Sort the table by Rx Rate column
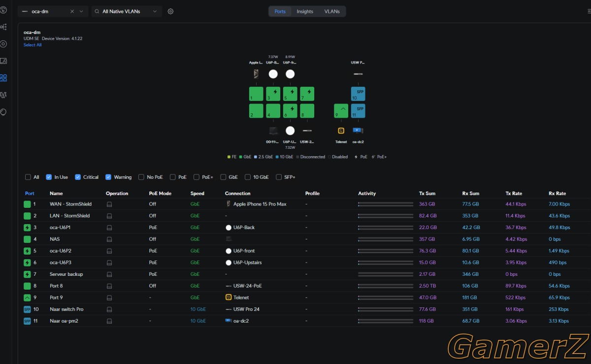 [557, 194]
